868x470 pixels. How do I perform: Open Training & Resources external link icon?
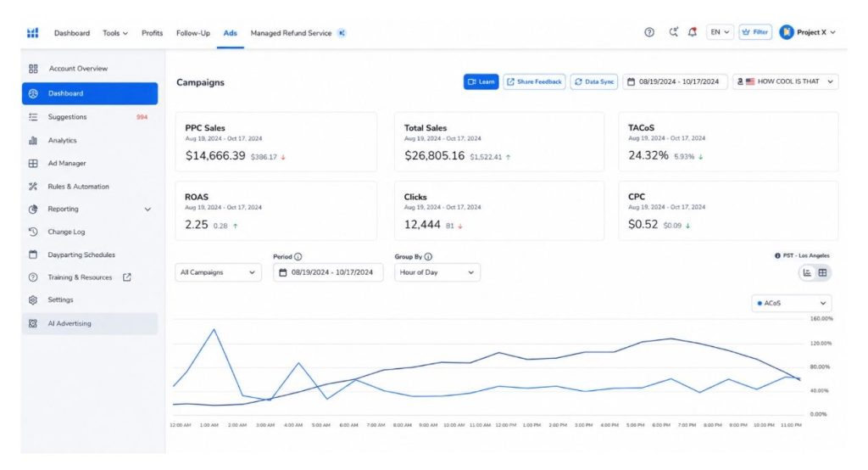[x=127, y=277]
